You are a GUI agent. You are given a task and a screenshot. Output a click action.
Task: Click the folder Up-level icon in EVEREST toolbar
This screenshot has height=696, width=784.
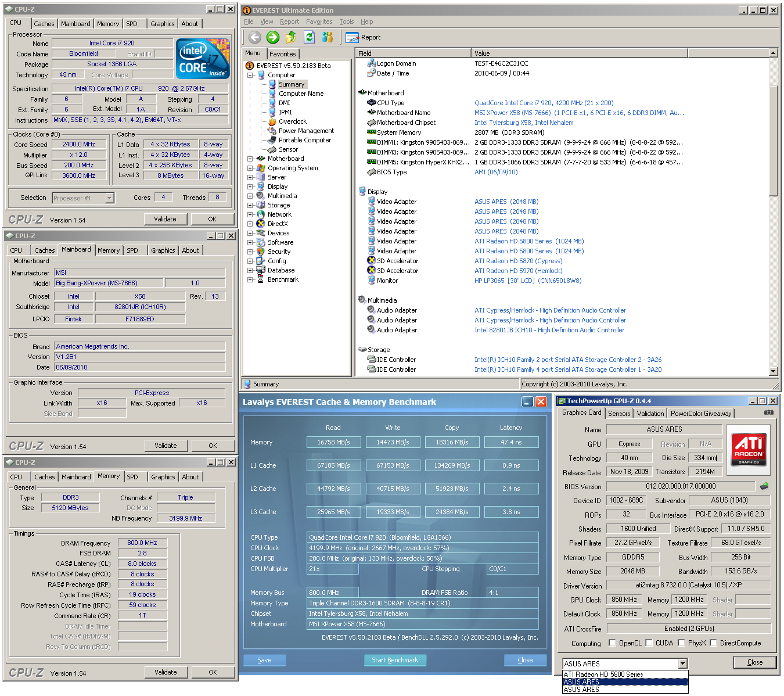coord(291,37)
